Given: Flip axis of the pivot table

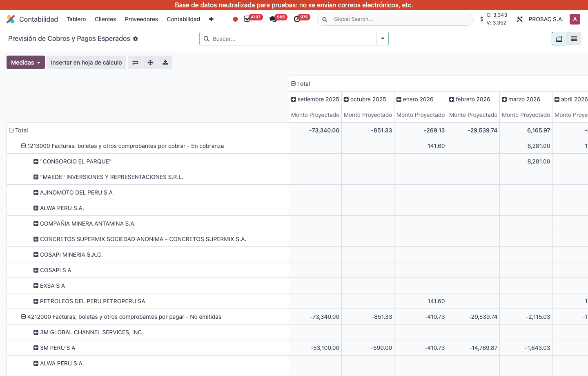Looking at the screenshot, I should coord(135,63).
